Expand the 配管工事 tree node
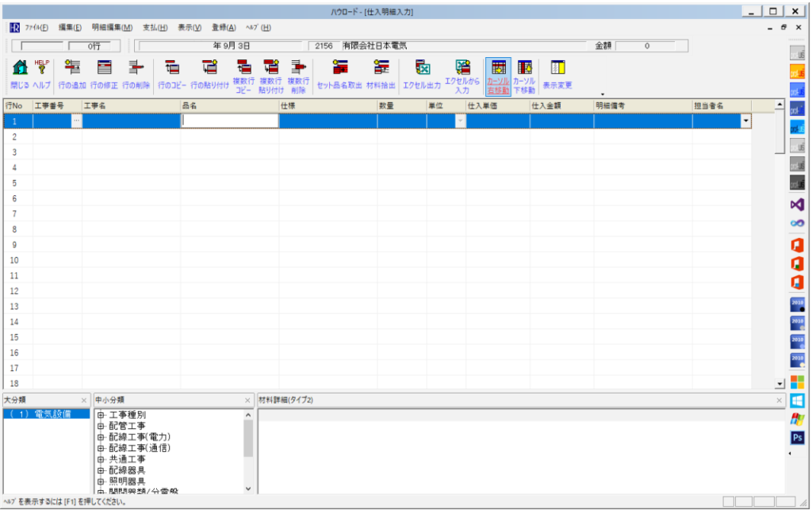 (101, 426)
